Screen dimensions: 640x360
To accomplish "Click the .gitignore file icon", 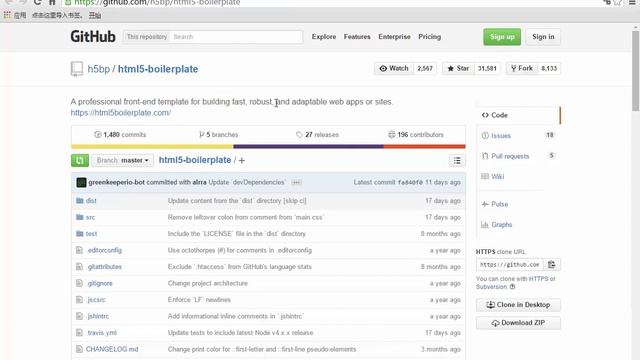I will [79, 283].
